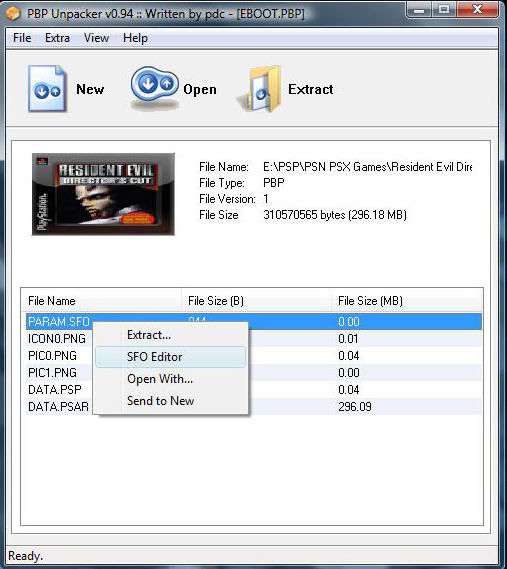Click the file path text E:\PSP\PSN PSX Games

pos(367,167)
